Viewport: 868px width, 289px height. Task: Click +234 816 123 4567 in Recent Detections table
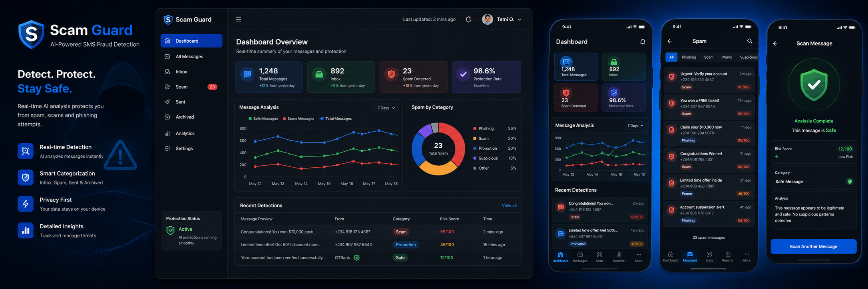point(352,232)
